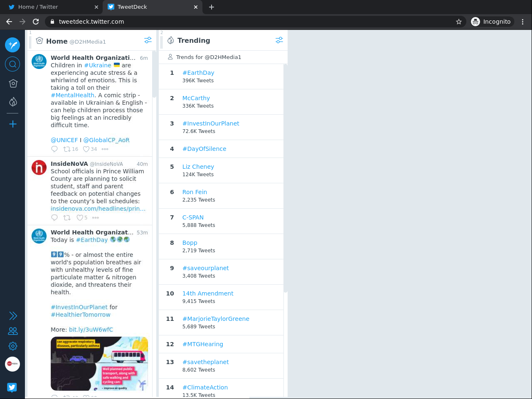Open more actions on WHO Ukraine tweet
The image size is (532, 399).
pyautogui.click(x=105, y=149)
